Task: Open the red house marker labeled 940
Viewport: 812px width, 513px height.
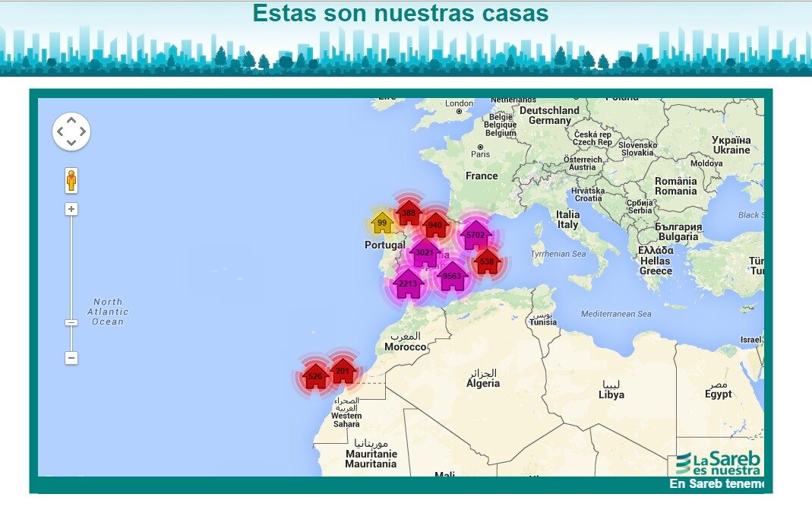Action: pos(435,225)
